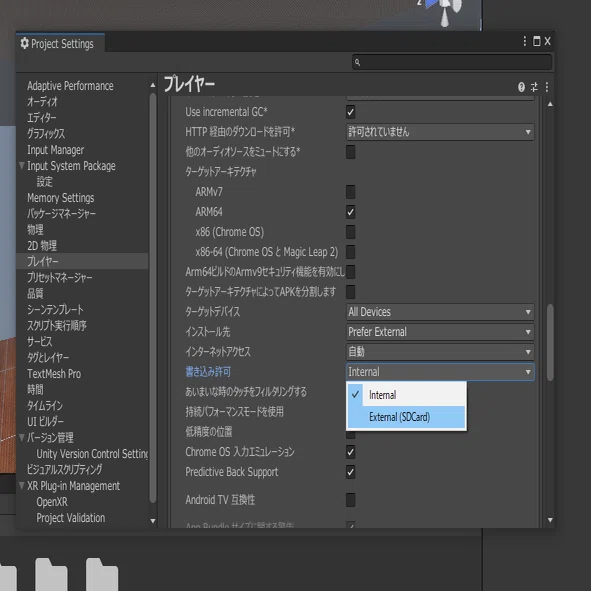Enable ARMv7 architecture checkbox
The image size is (591, 591).
[351, 192]
